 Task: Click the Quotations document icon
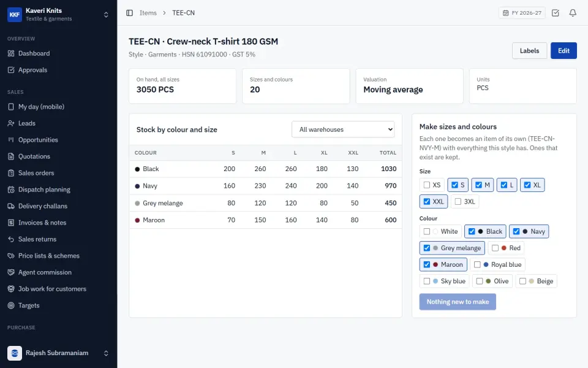(x=11, y=156)
